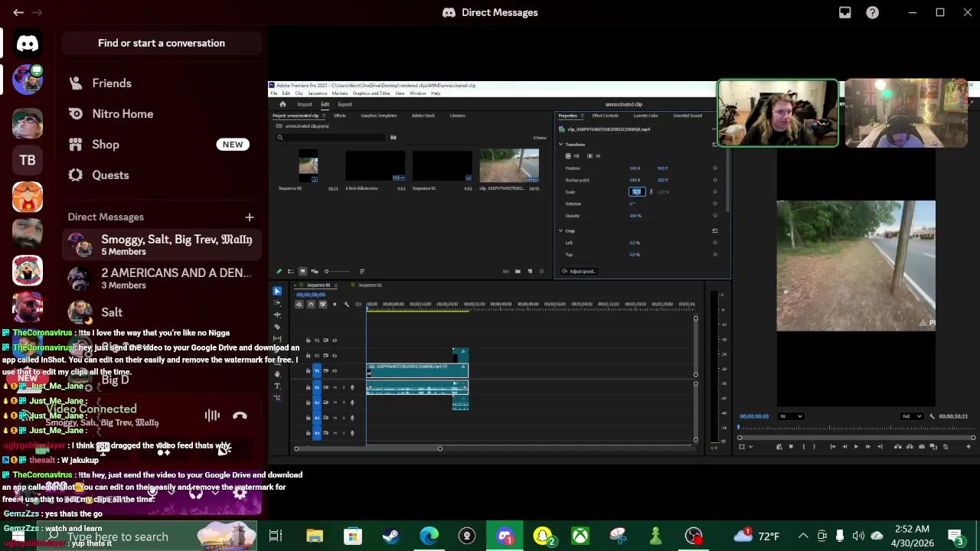This screenshot has height=551, width=980.
Task: Open the zoom level Fit dropdown
Action: point(791,416)
